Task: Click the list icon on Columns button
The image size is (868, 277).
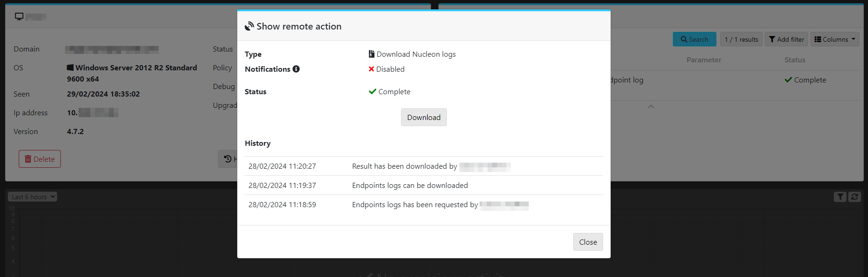Action: (x=818, y=39)
